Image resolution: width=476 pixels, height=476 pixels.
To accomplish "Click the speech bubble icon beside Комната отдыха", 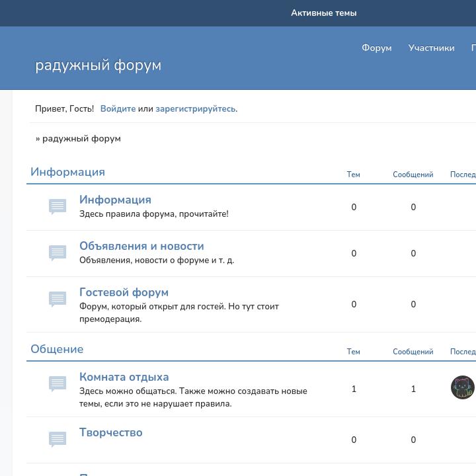I will click(58, 384).
